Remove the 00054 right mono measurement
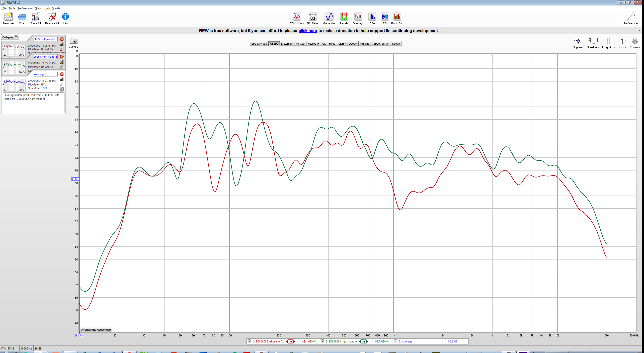This screenshot has width=644, height=353. [x=62, y=57]
